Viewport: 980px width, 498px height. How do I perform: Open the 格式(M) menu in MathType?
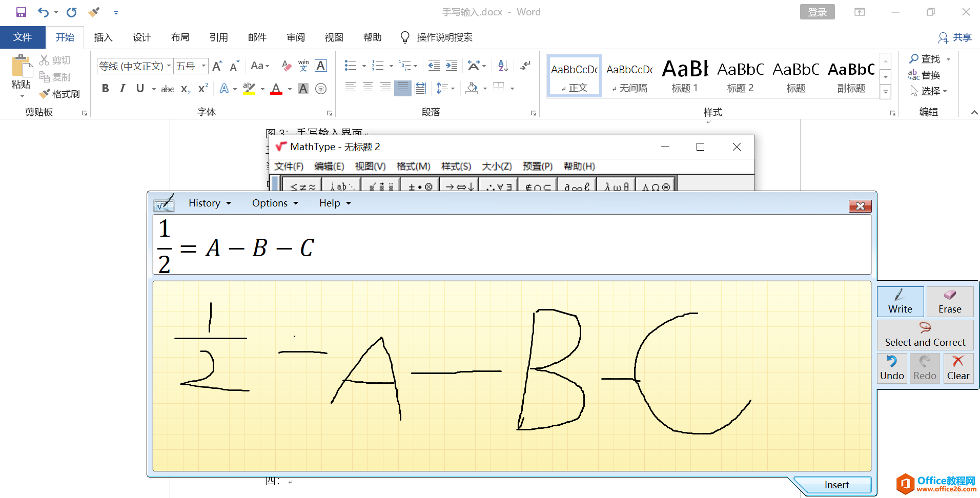(413, 166)
